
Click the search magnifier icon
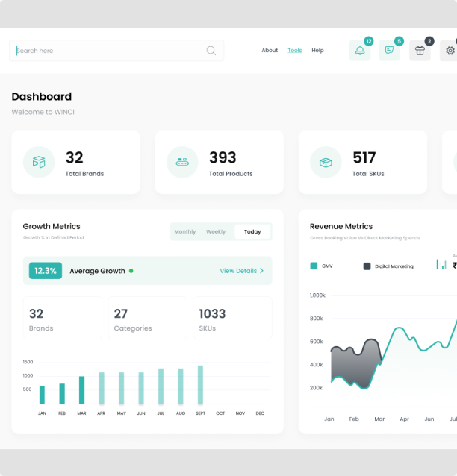pyautogui.click(x=211, y=51)
